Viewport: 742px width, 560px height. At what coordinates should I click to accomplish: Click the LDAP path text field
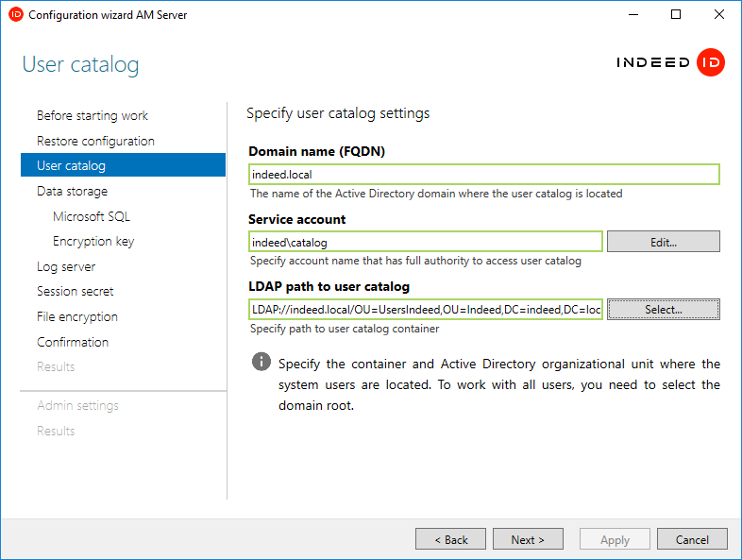pyautogui.click(x=425, y=310)
